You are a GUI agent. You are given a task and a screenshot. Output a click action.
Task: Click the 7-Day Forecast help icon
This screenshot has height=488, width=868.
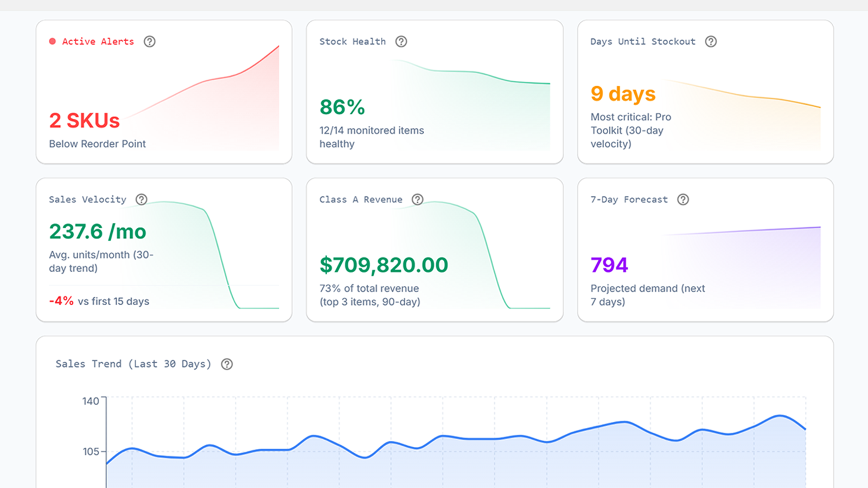pyautogui.click(x=683, y=200)
